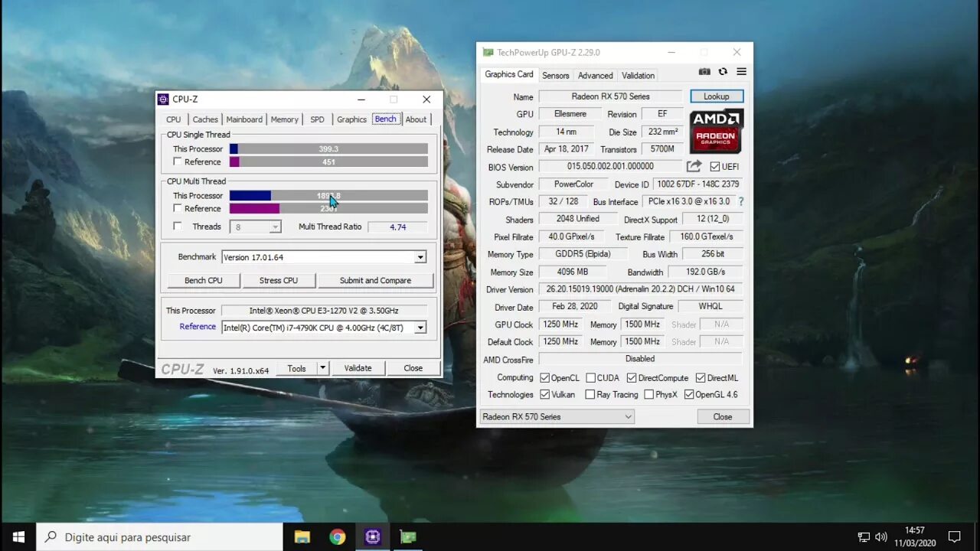Open GPU-Z hamburger menu
Screen dimensions: 980x551
click(x=741, y=72)
